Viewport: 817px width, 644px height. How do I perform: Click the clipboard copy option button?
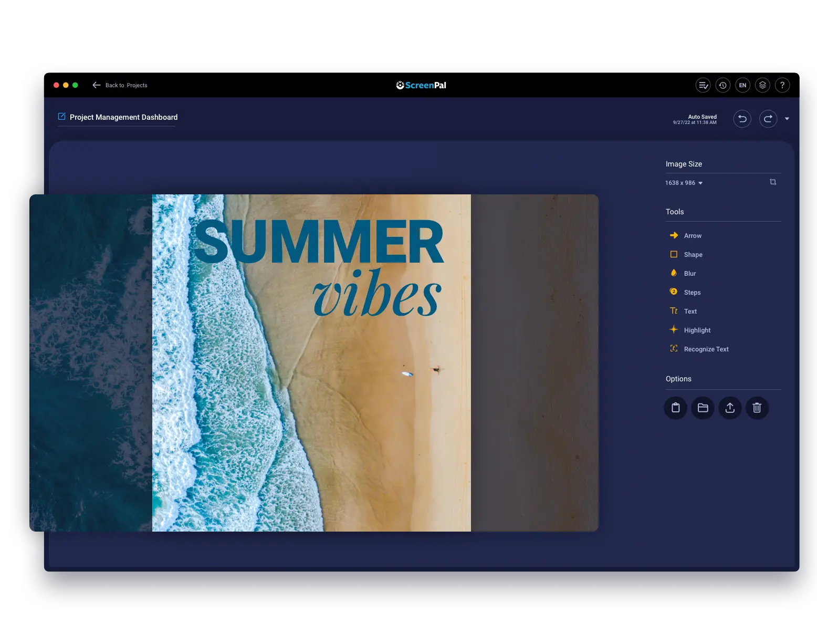pyautogui.click(x=676, y=408)
